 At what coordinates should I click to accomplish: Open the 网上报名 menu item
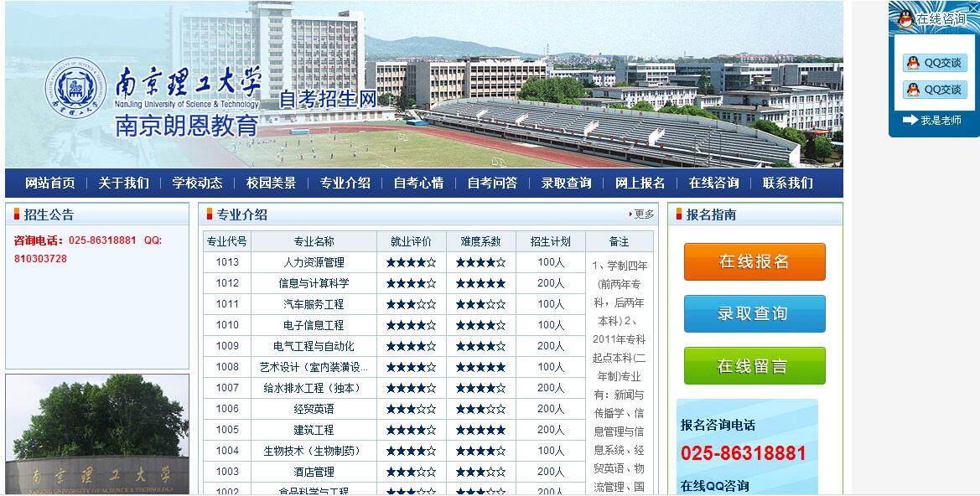640,183
